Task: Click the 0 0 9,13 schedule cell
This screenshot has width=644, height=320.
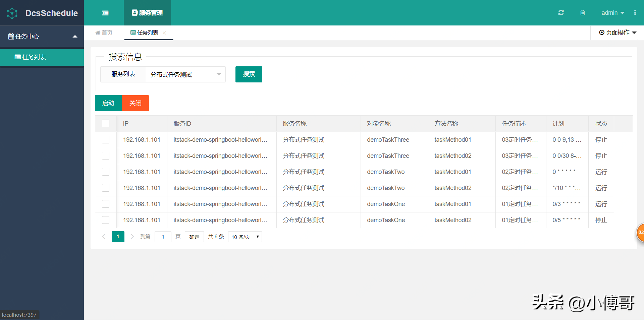Action: pos(567,140)
